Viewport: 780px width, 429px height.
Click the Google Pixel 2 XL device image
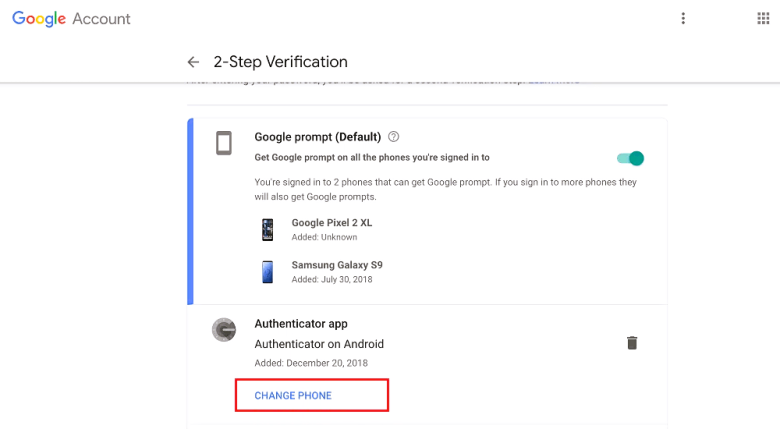pyautogui.click(x=267, y=229)
